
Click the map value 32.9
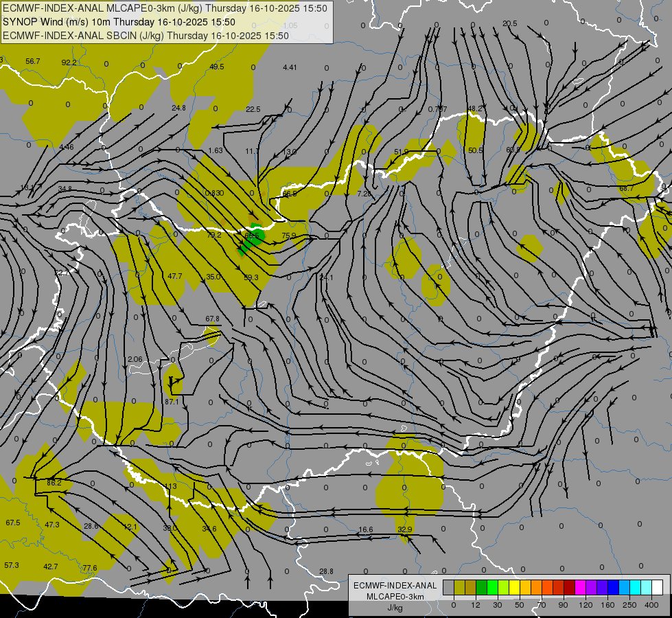[404, 529]
